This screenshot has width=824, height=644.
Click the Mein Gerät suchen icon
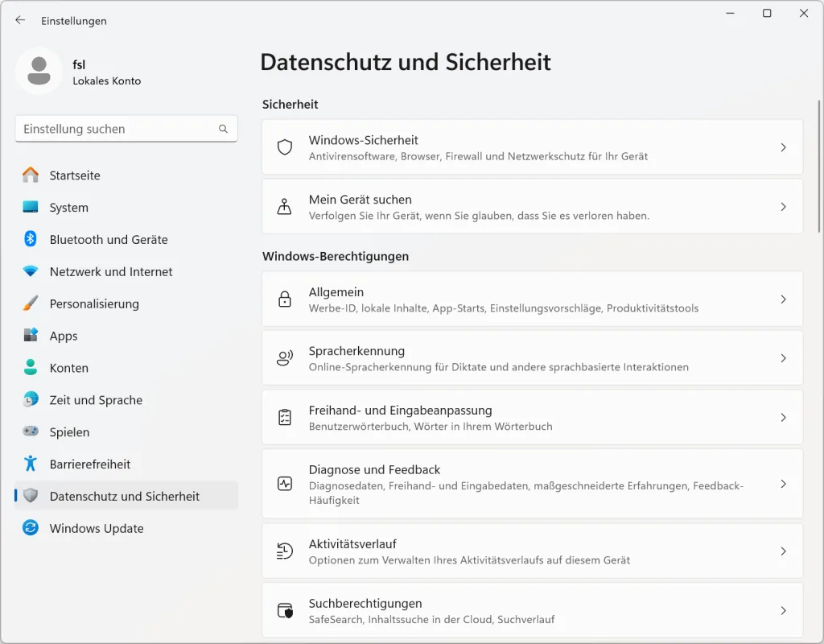[284, 207]
